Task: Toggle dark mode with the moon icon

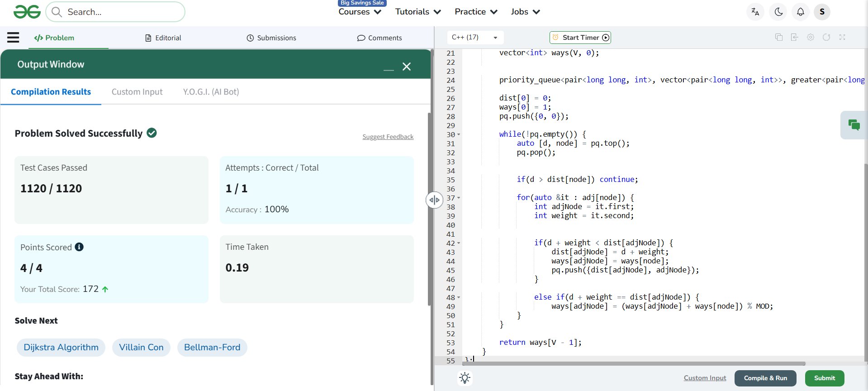Action: [x=778, y=12]
